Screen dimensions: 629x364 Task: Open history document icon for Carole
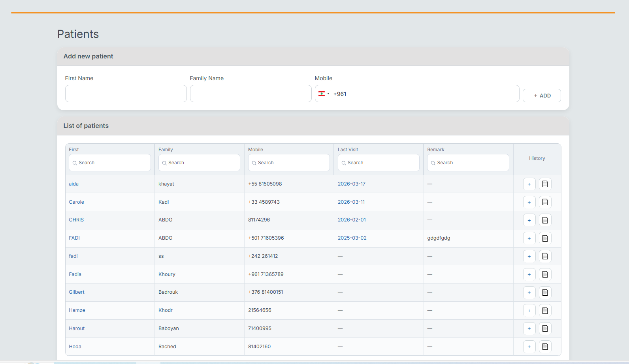click(545, 202)
